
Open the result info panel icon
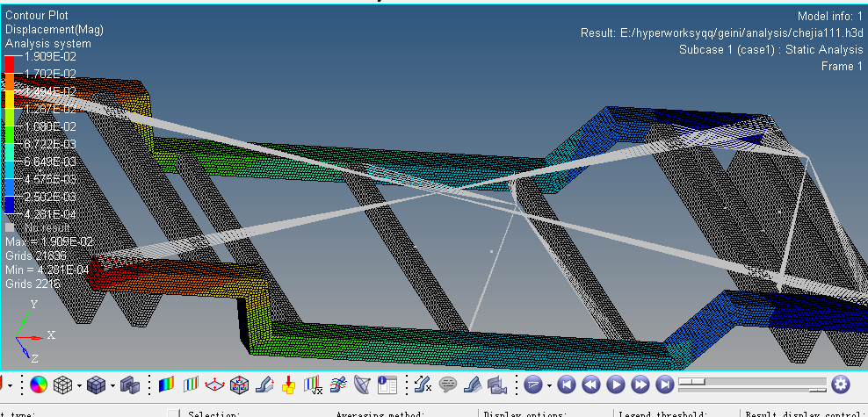click(x=387, y=385)
